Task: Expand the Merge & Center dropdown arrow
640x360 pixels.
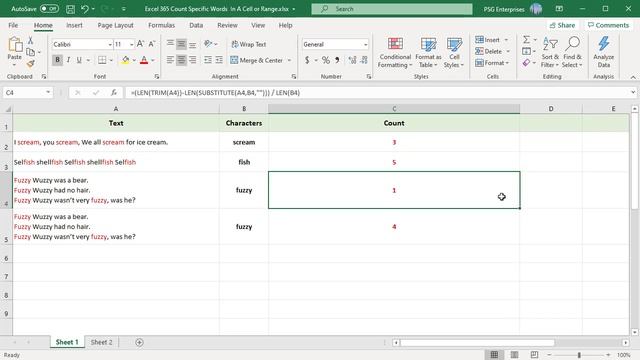Action: coord(289,60)
